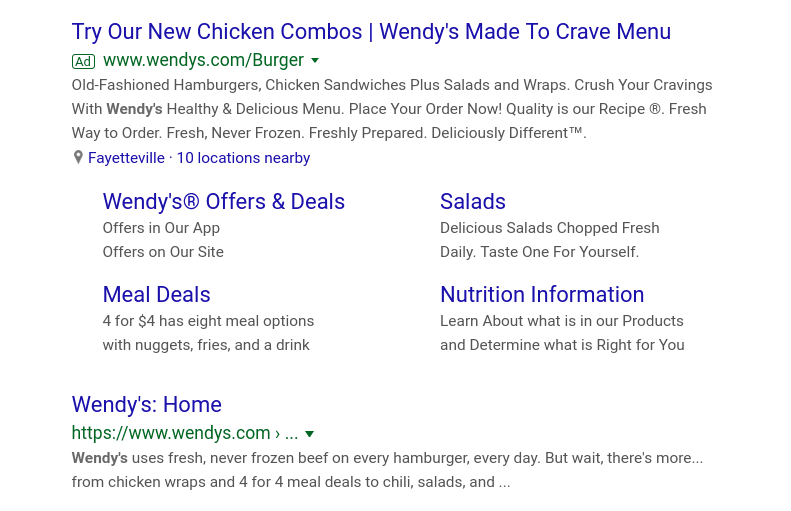This screenshot has height=511, width=791.
Task: Click the Offers on Our Site text
Action: point(163,252)
